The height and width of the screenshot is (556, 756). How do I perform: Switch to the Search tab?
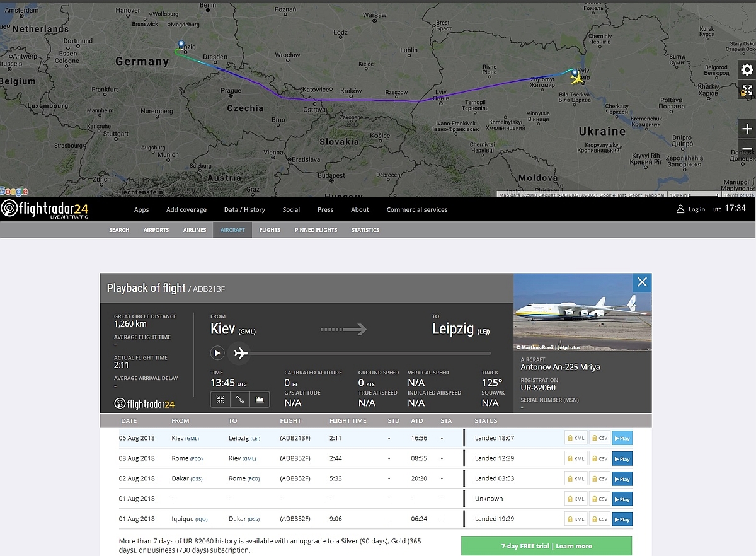pyautogui.click(x=119, y=230)
